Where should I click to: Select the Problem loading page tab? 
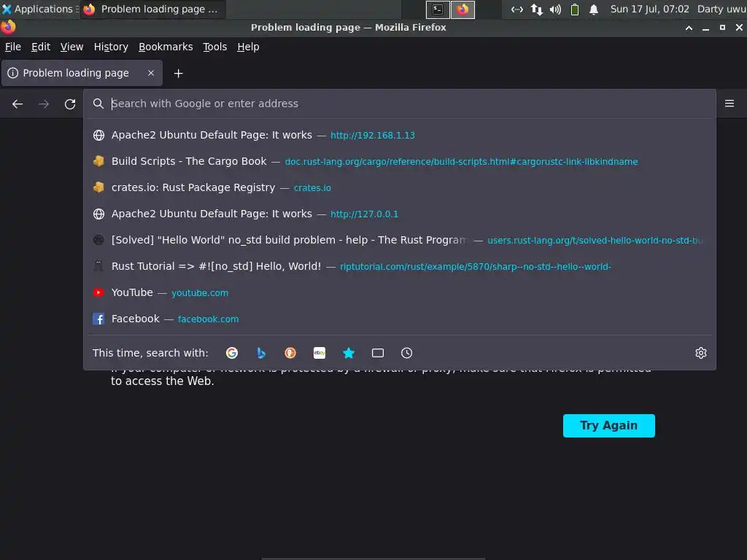(82, 73)
